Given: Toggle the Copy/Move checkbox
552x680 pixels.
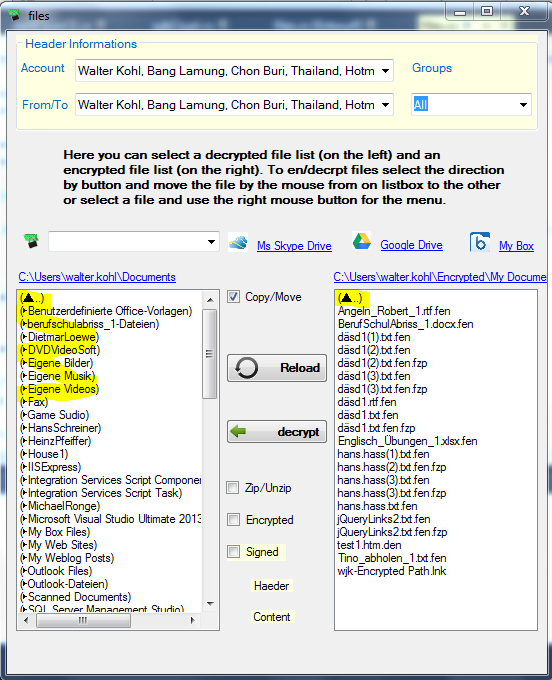Looking at the screenshot, I should [x=233, y=297].
